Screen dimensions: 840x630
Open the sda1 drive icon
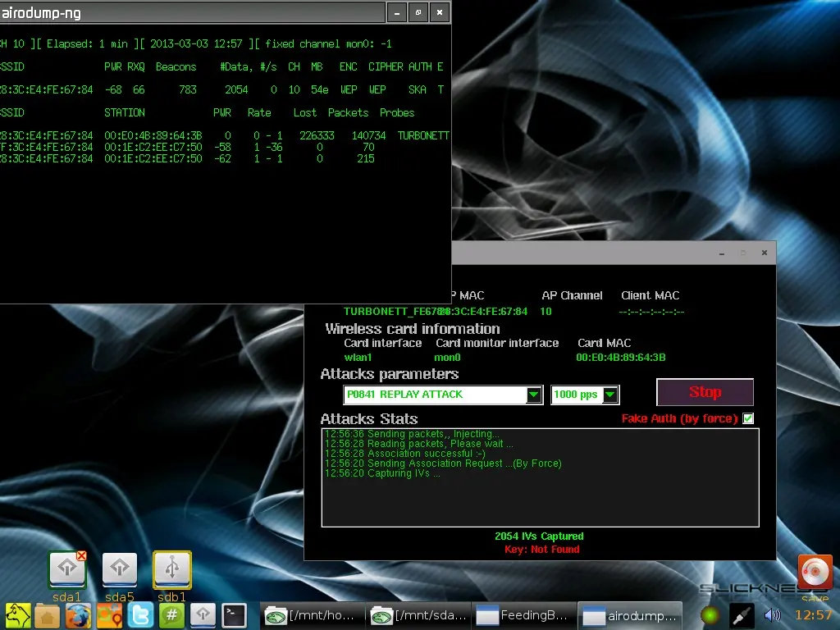point(67,569)
